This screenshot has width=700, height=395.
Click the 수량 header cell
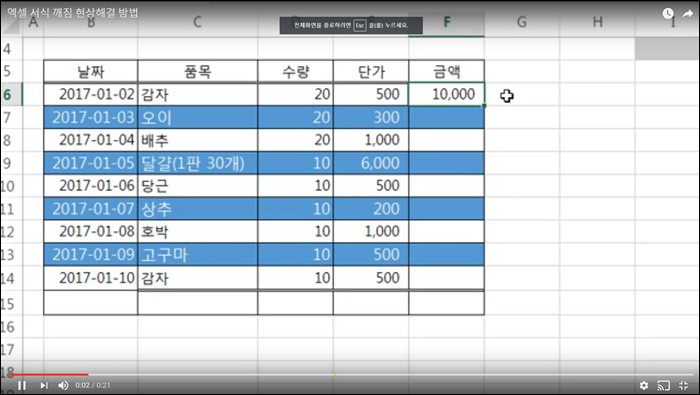295,71
